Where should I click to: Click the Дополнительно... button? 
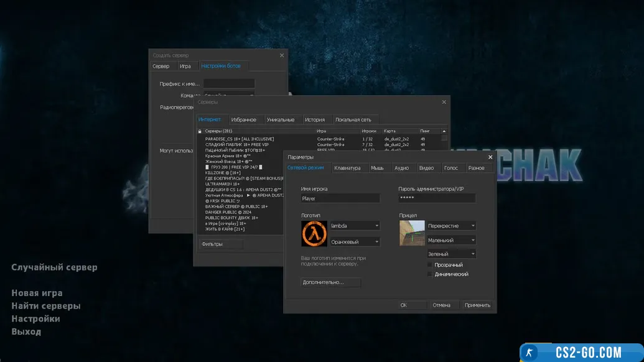[x=330, y=282]
